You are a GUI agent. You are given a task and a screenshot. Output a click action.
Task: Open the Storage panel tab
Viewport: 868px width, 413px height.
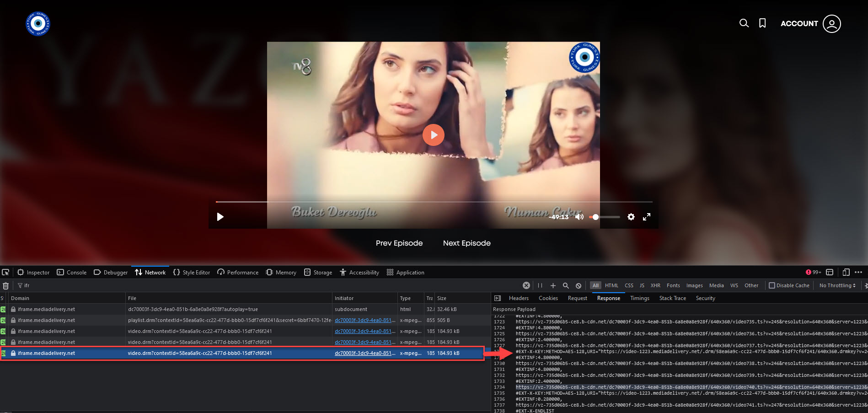coord(318,273)
